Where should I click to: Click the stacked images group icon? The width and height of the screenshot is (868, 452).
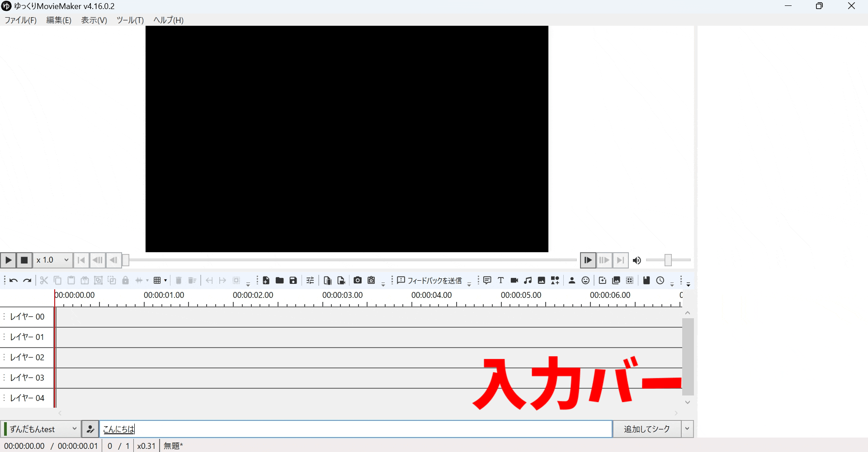616,281
